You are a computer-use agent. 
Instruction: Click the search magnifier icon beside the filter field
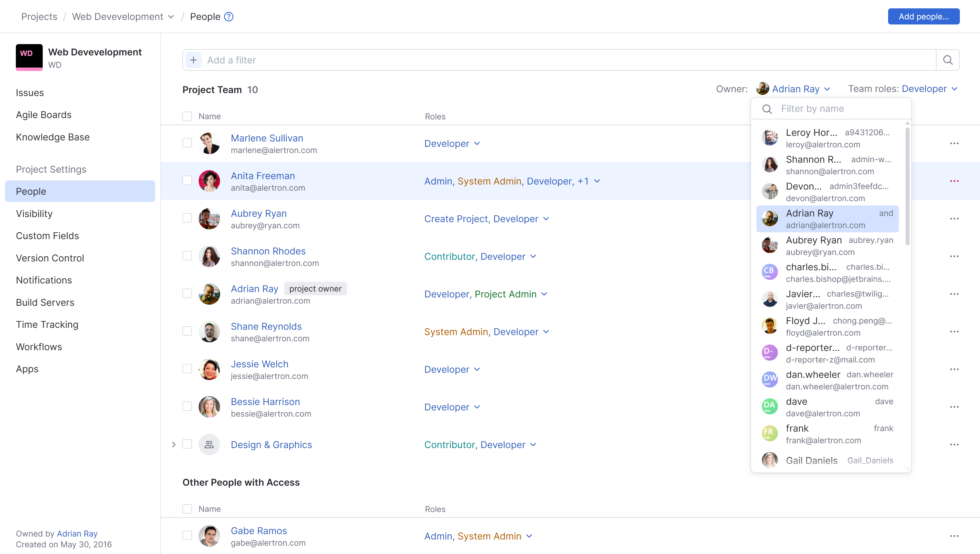point(948,60)
